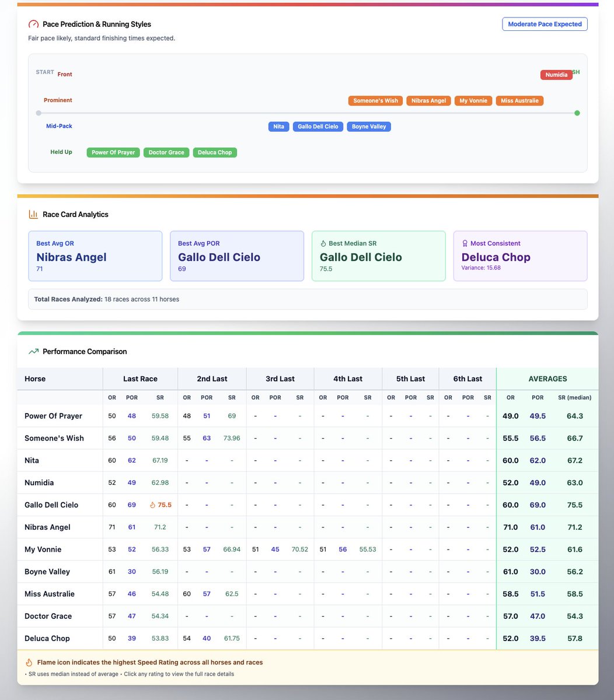Open Nibras Angel's 71.2 last-race SR
The height and width of the screenshot is (700, 614).
click(x=160, y=527)
